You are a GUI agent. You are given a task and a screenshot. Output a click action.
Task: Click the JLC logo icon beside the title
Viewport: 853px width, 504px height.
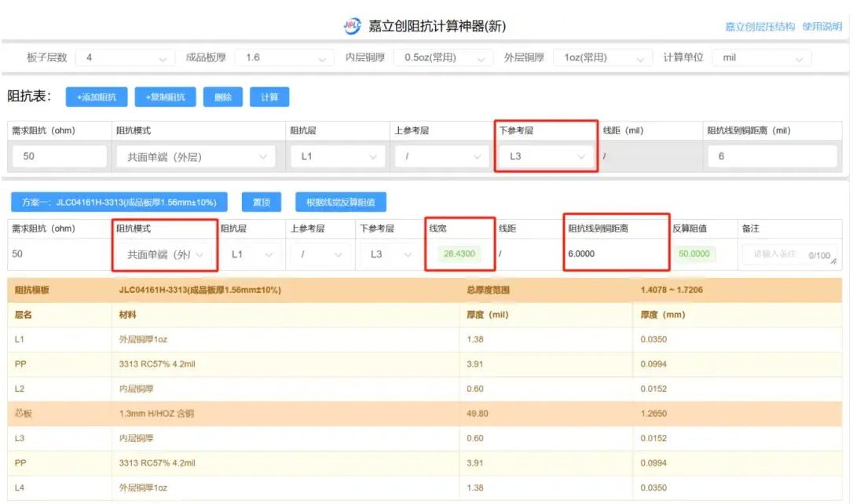(352, 26)
